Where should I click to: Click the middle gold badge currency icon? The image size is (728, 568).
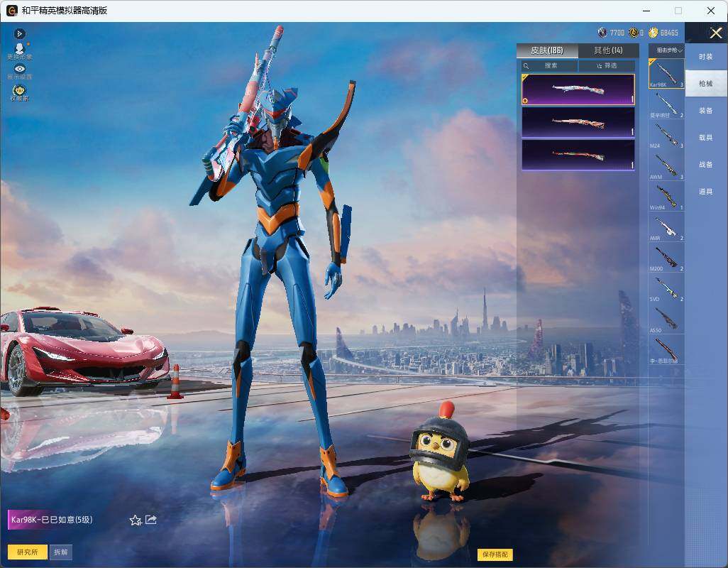coord(634,33)
